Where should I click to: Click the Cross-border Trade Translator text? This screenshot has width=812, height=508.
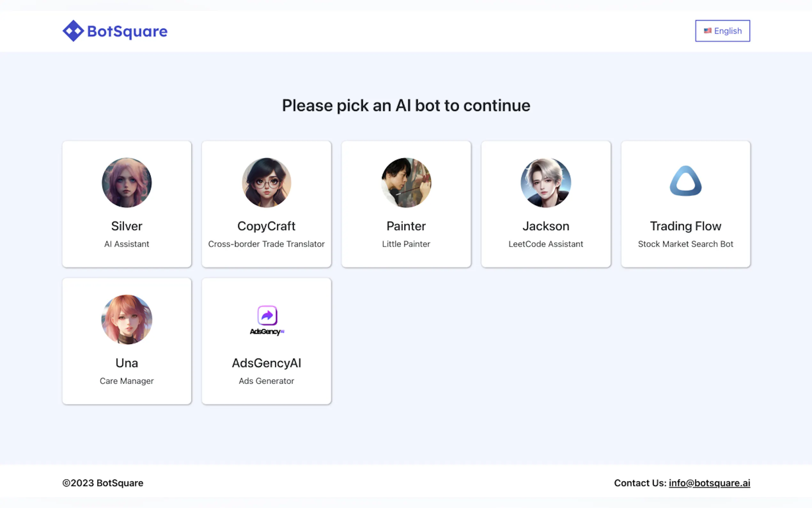pyautogui.click(x=266, y=244)
